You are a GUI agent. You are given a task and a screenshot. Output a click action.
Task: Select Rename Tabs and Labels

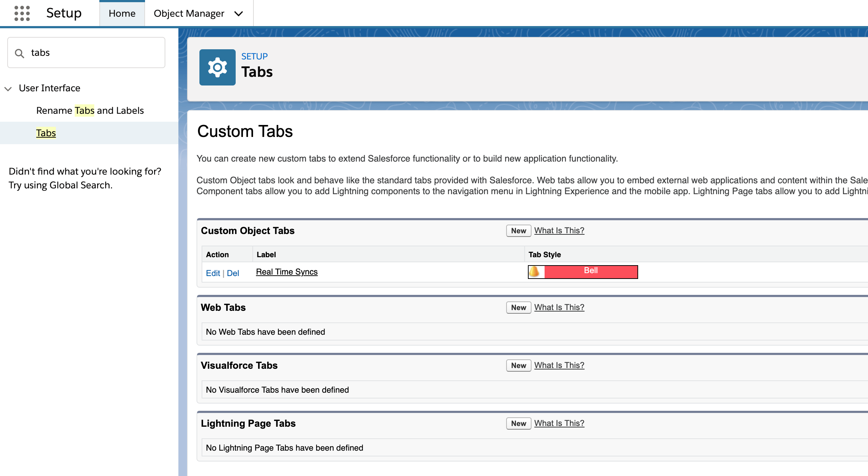[x=90, y=110]
